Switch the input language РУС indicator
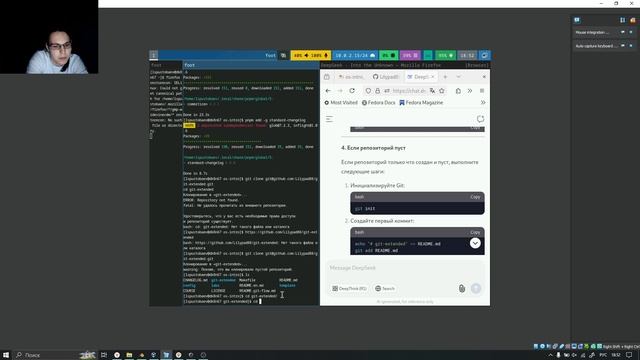 click(x=603, y=355)
